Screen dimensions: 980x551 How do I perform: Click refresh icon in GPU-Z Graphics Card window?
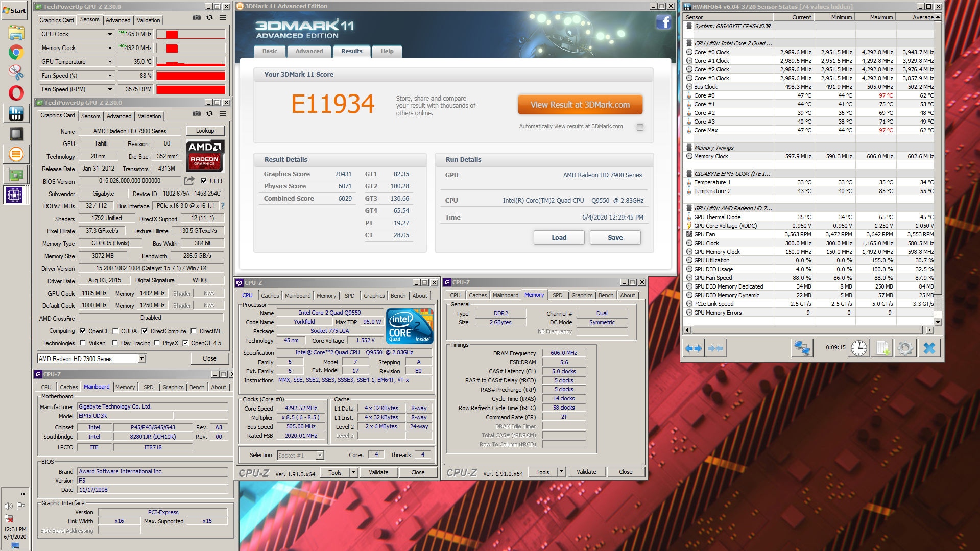click(x=209, y=113)
